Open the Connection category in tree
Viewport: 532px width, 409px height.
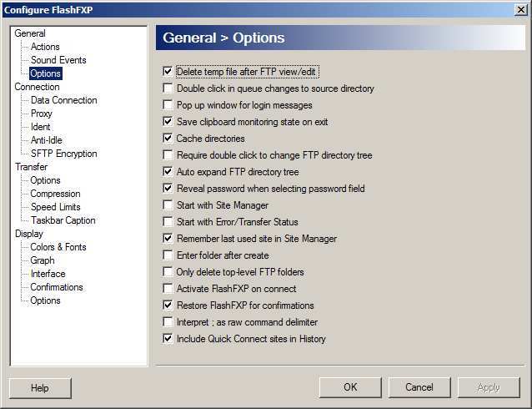point(37,87)
